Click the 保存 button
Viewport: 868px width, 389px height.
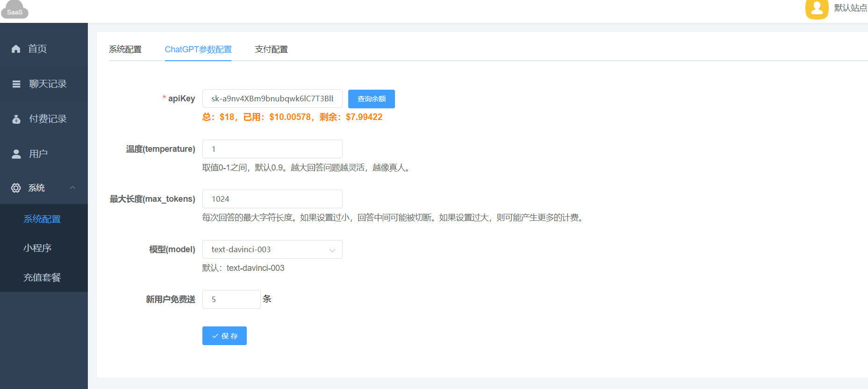point(224,336)
